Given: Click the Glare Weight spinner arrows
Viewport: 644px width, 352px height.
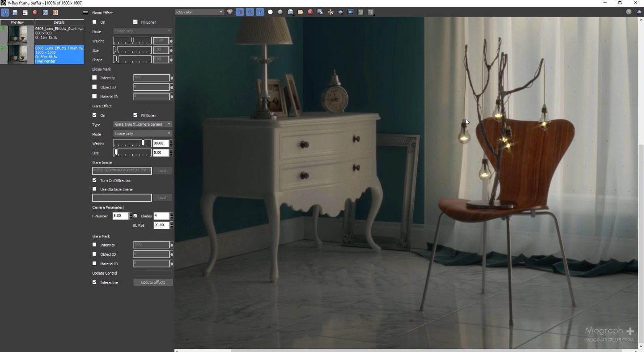Looking at the screenshot, I should pyautogui.click(x=171, y=144).
